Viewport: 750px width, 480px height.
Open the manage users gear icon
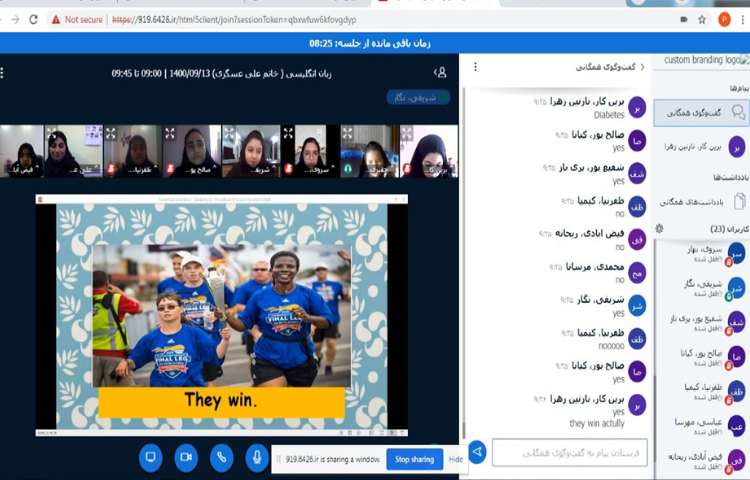(x=659, y=229)
